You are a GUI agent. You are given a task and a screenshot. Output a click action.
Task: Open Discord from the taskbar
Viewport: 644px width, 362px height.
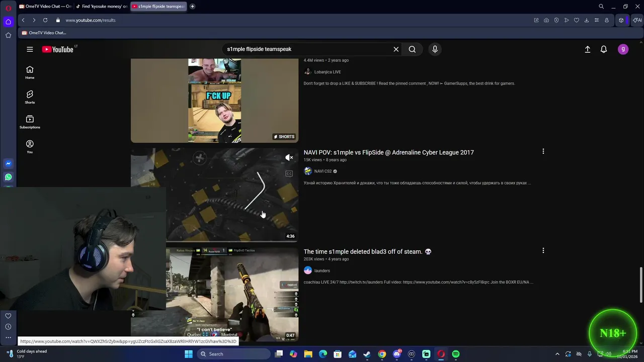click(x=396, y=354)
